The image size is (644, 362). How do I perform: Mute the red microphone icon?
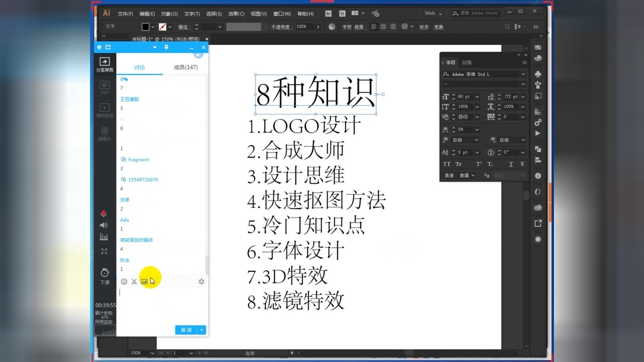point(104,214)
